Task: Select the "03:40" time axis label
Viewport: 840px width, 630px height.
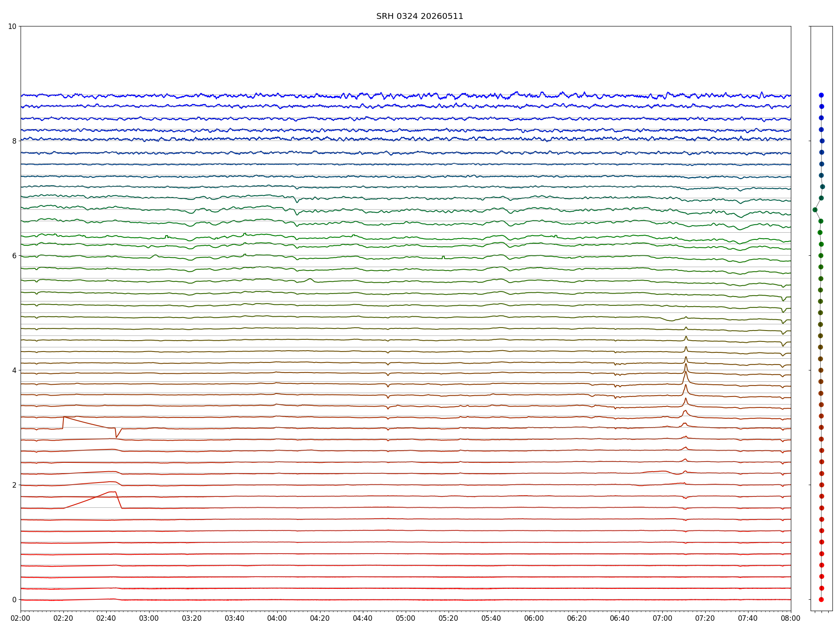Action: (x=234, y=619)
